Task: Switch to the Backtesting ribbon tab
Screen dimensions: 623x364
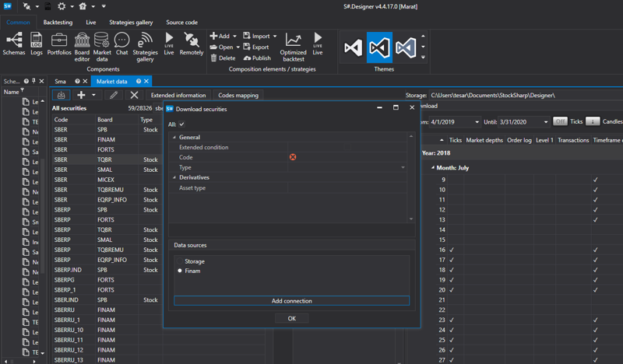Action: (x=58, y=23)
